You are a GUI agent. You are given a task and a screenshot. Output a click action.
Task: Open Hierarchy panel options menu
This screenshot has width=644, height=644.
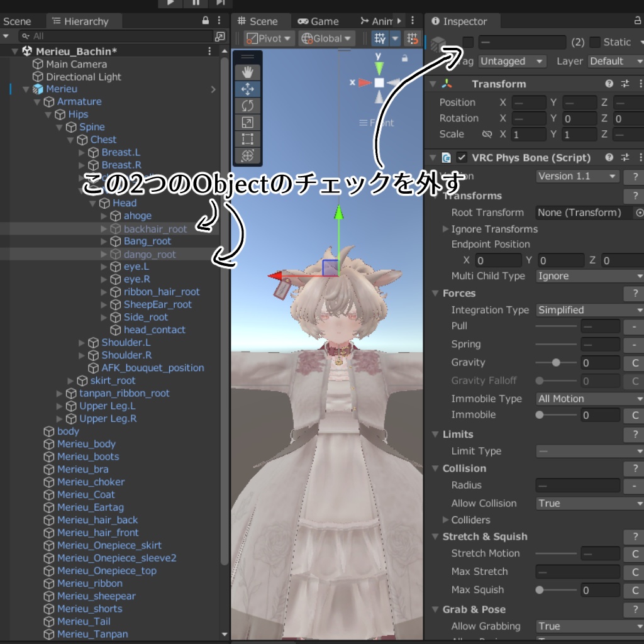pos(219,21)
